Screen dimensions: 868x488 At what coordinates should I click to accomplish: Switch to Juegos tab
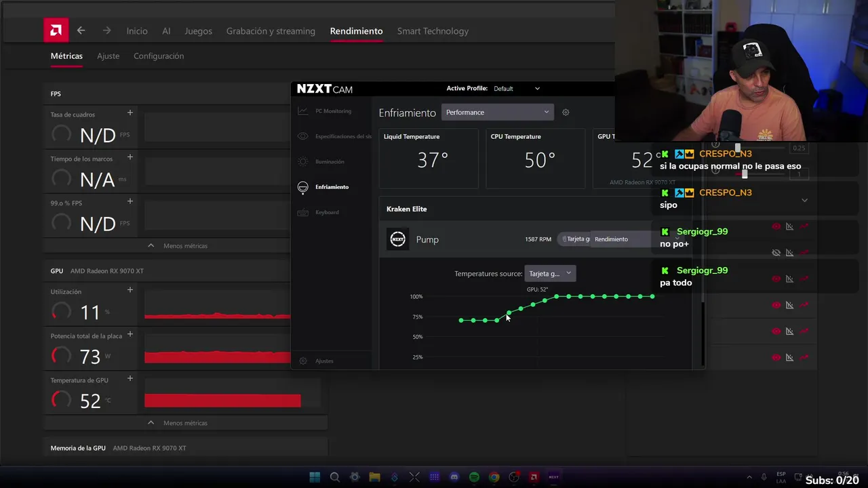click(x=199, y=31)
